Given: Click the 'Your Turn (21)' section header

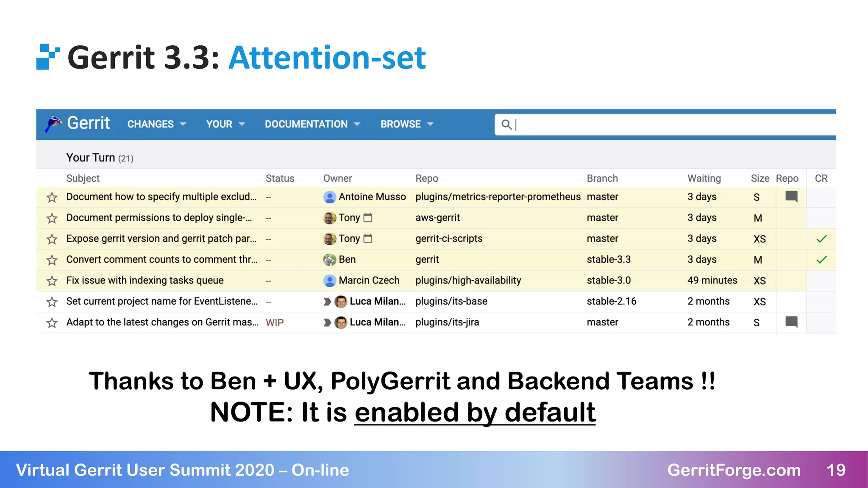Looking at the screenshot, I should click(x=100, y=158).
